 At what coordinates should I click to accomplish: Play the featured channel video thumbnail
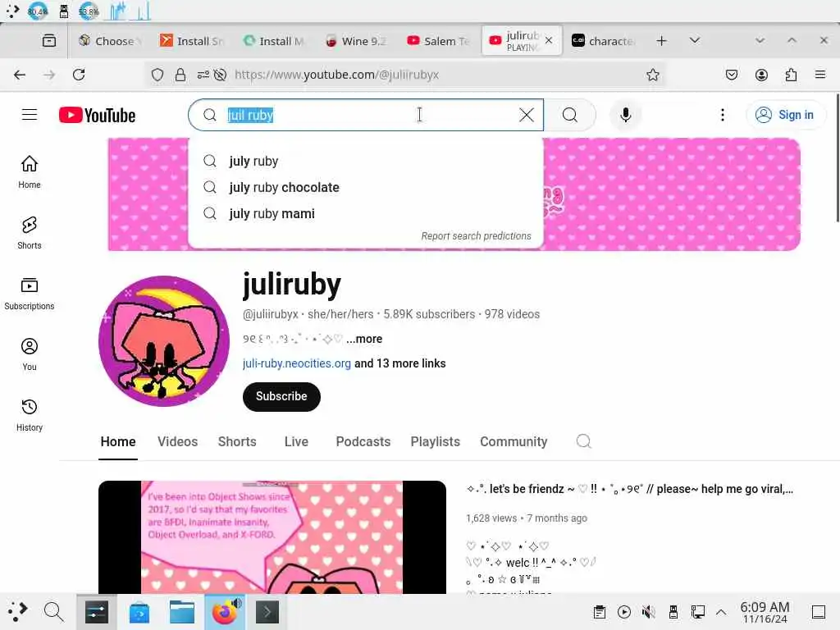(x=272, y=536)
